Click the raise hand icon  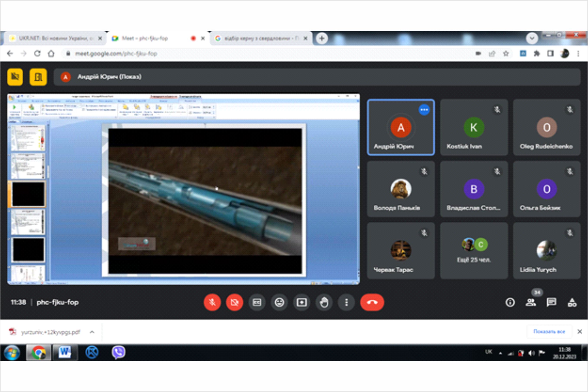click(324, 302)
